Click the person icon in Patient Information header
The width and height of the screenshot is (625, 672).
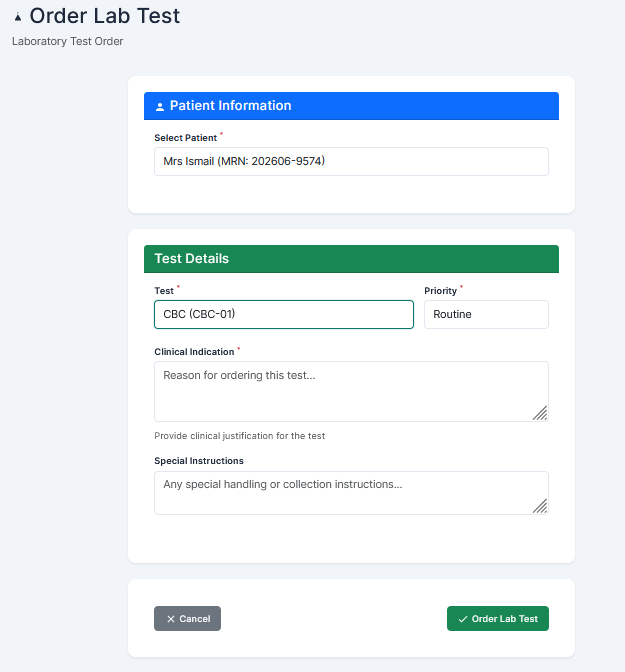click(x=160, y=106)
